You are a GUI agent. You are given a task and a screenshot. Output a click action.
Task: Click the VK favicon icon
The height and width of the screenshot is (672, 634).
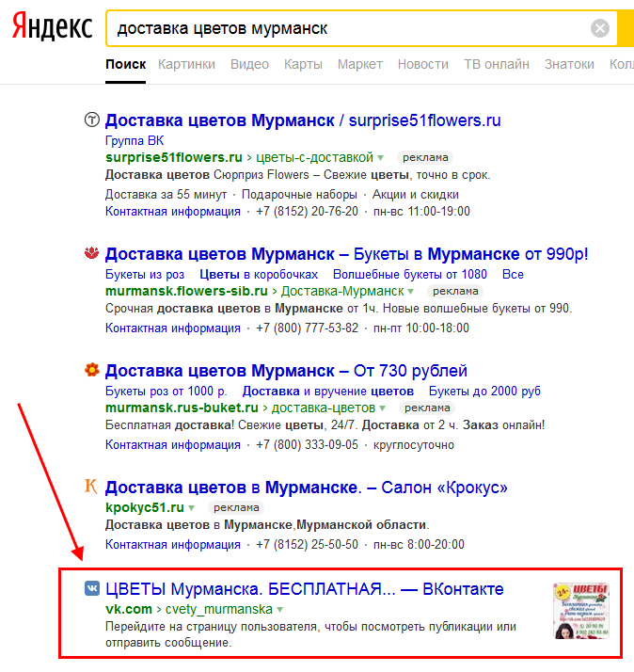(91, 588)
